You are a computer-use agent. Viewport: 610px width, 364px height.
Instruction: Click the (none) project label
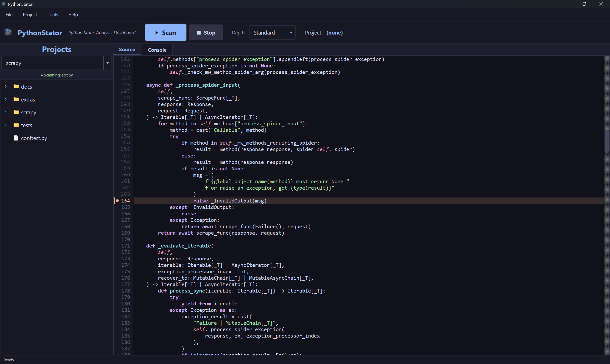(x=335, y=33)
